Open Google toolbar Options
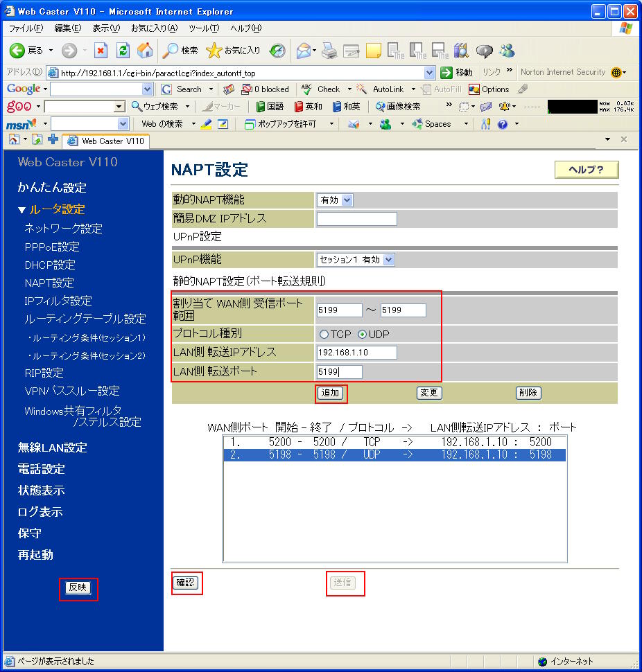The image size is (642, 672). click(x=489, y=89)
